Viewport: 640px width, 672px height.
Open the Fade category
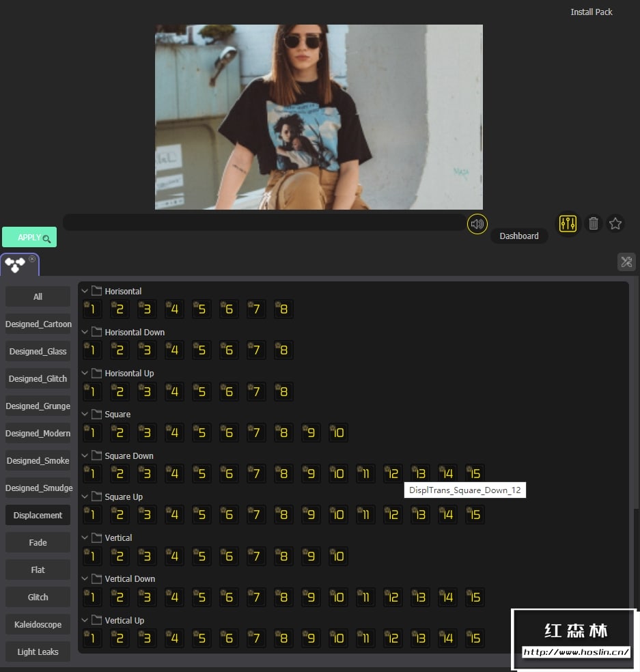38,542
